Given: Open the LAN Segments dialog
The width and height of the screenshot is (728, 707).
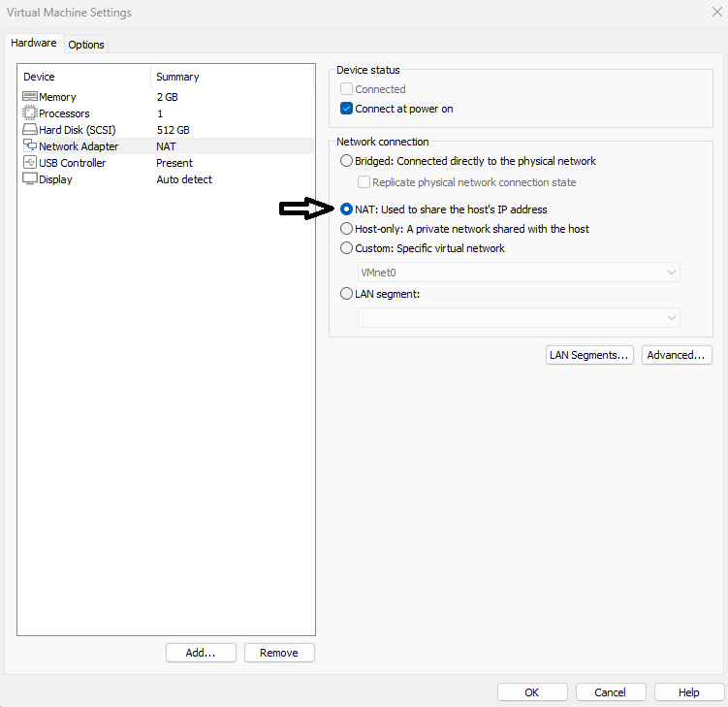Looking at the screenshot, I should pos(589,355).
